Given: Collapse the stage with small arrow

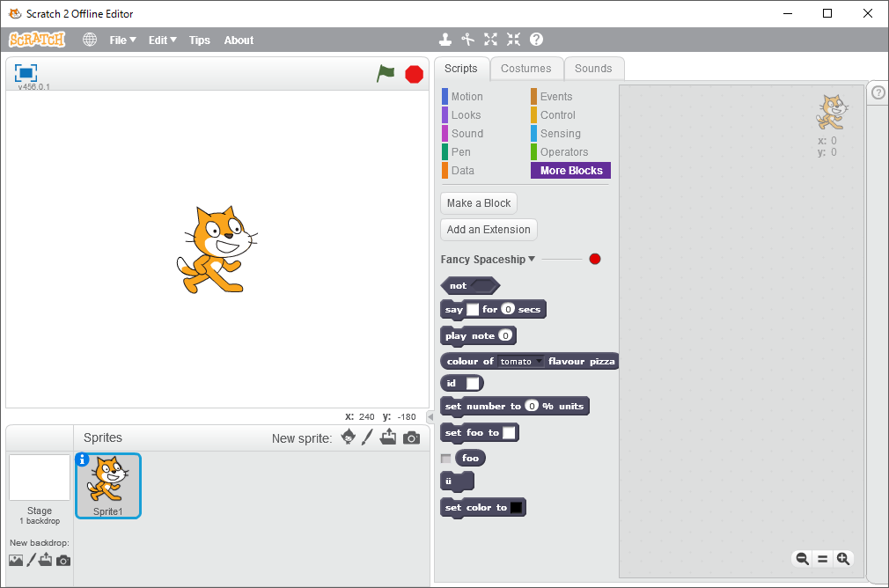Looking at the screenshot, I should pos(430,416).
